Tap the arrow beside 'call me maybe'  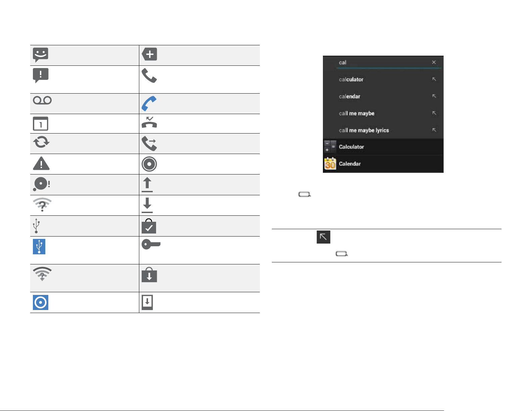(x=434, y=113)
